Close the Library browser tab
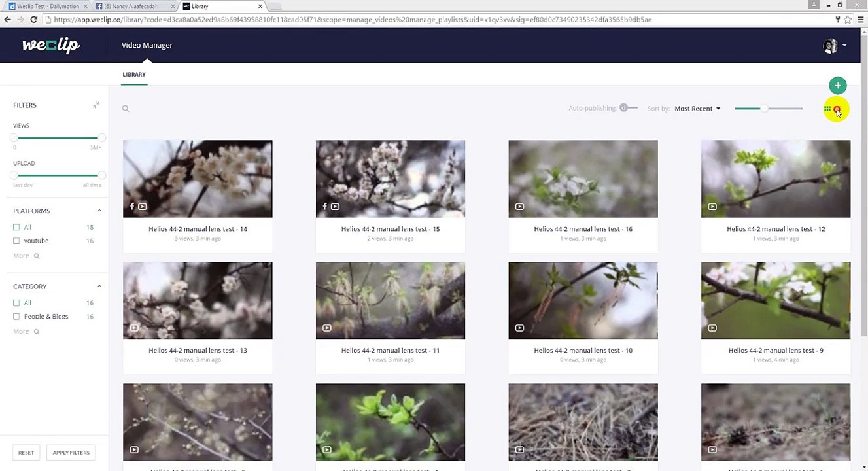The width and height of the screenshot is (868, 471). [x=260, y=7]
